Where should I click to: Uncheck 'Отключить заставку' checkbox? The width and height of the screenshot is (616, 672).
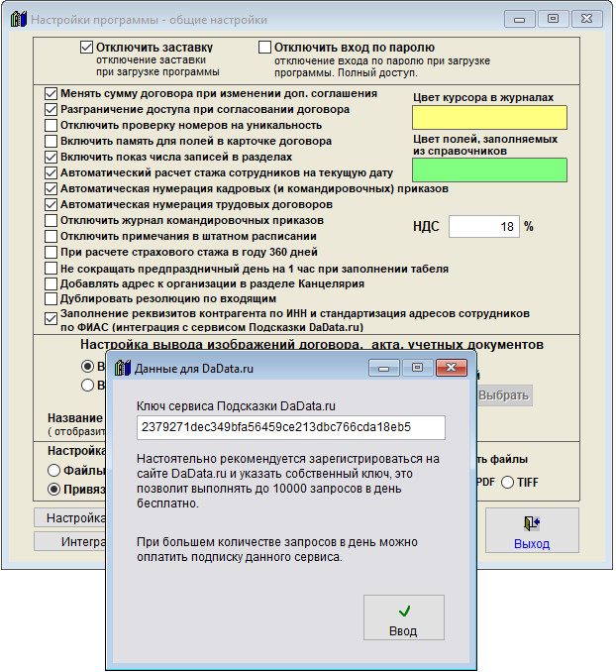click(x=86, y=48)
